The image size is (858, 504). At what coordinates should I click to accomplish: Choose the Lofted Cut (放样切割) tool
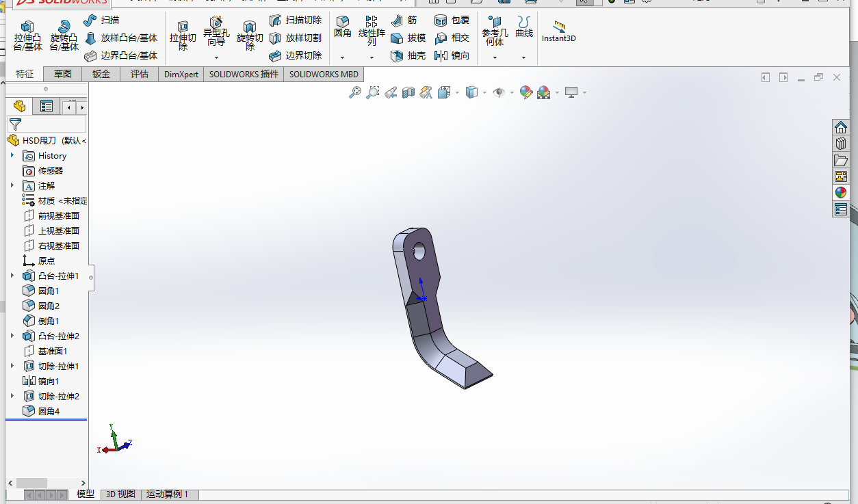coord(296,38)
